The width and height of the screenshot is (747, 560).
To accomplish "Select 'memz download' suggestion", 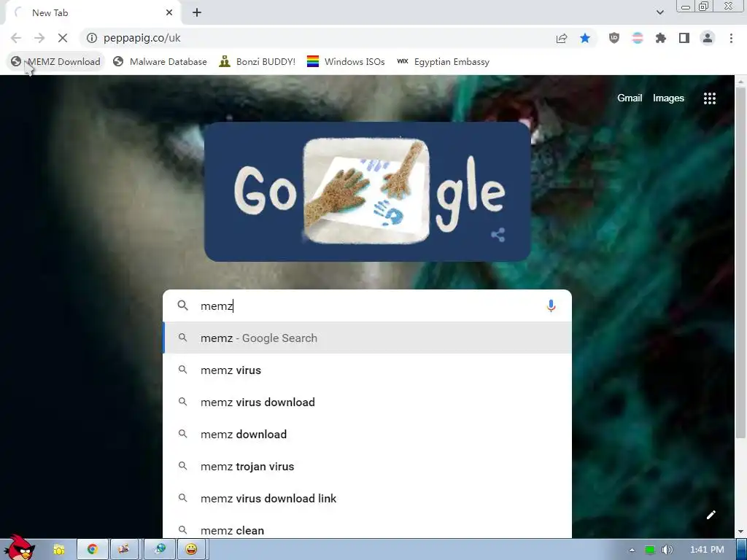I will (367, 435).
